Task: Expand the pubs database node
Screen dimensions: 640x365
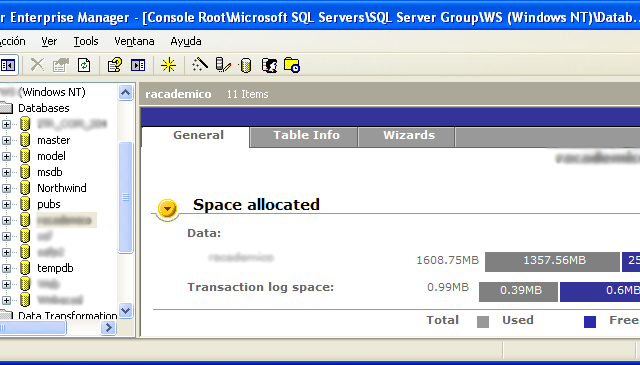Action: [6, 204]
